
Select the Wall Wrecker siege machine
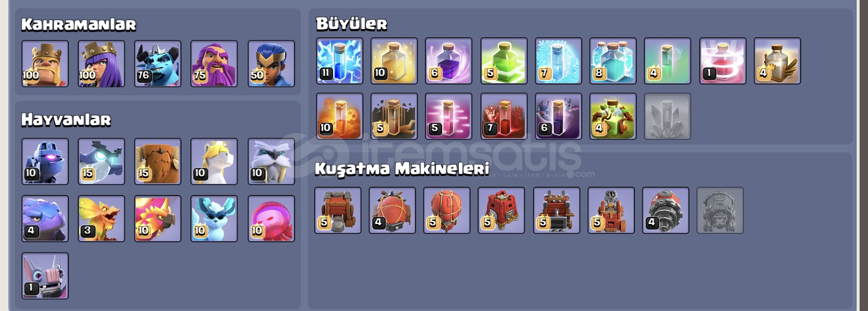tap(338, 210)
